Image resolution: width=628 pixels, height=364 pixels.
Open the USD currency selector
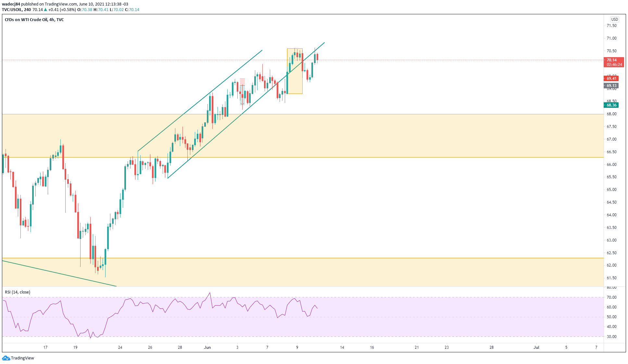(x=614, y=19)
